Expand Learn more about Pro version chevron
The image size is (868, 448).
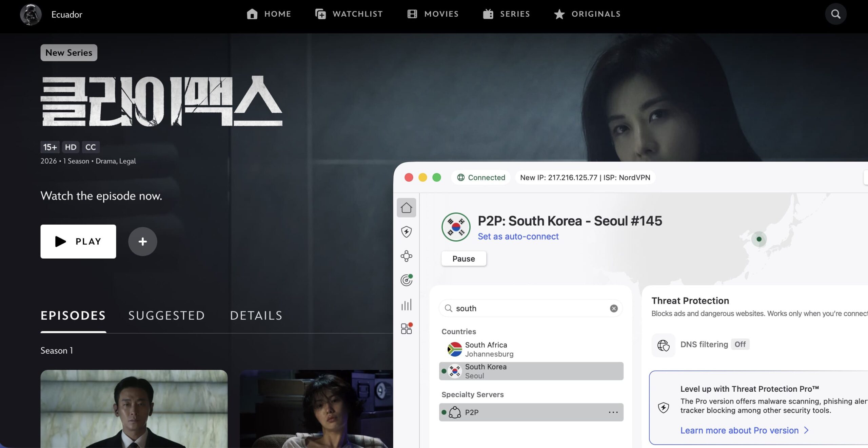click(x=806, y=430)
